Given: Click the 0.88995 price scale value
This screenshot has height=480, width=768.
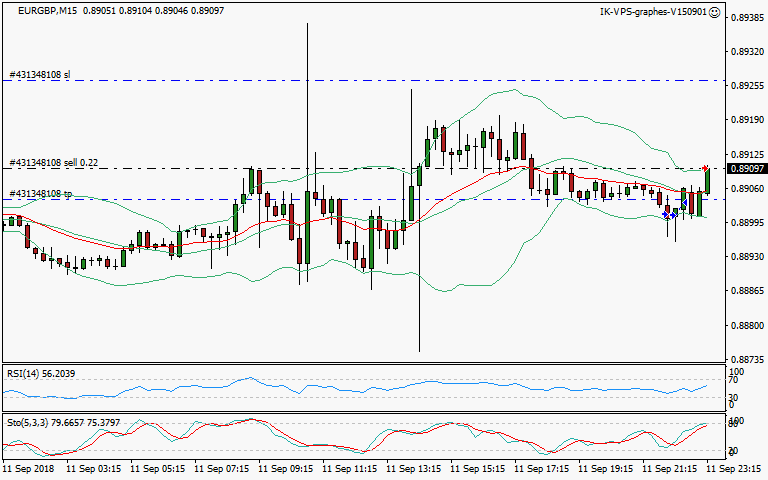Looking at the screenshot, I should coord(747,223).
